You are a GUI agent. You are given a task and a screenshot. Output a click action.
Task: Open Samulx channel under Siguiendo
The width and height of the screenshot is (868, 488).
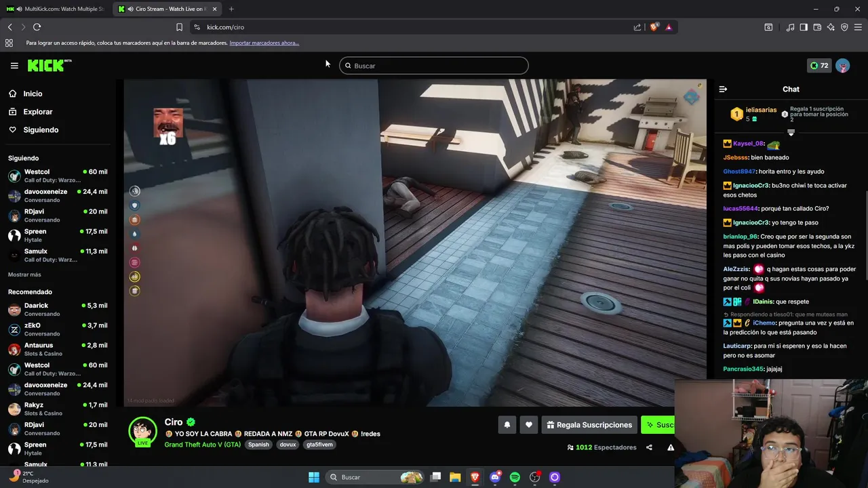tap(58, 255)
